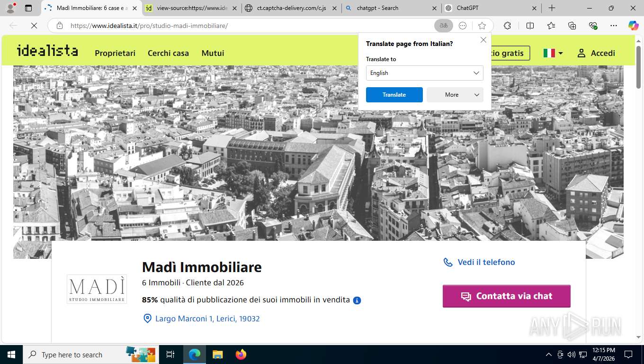
Task: Open browser essentials heart icon
Action: (x=593, y=26)
